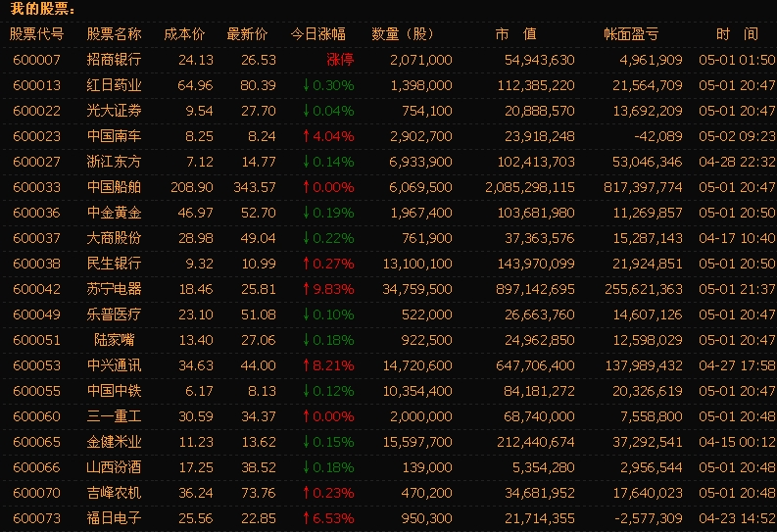Image resolution: width=777 pixels, height=532 pixels.
Task: Click the red up arrow for 福日电子
Action: (307, 518)
